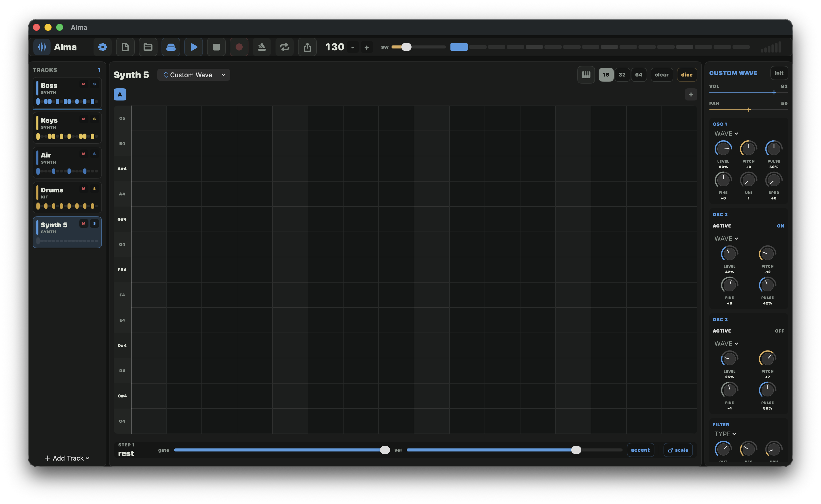Click the export/share icon in the toolbar
821x504 pixels.
[x=307, y=47]
